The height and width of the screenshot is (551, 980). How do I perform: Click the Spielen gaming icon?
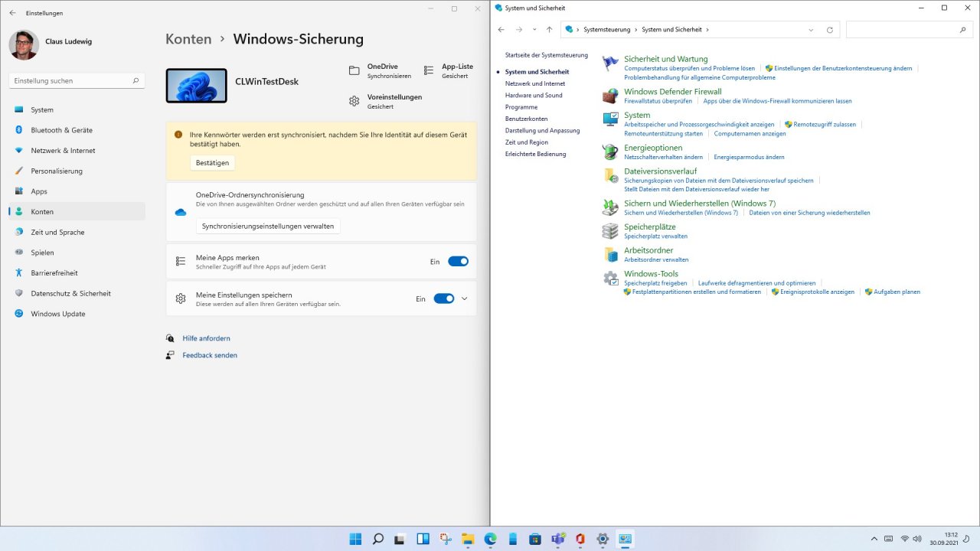coord(19,253)
